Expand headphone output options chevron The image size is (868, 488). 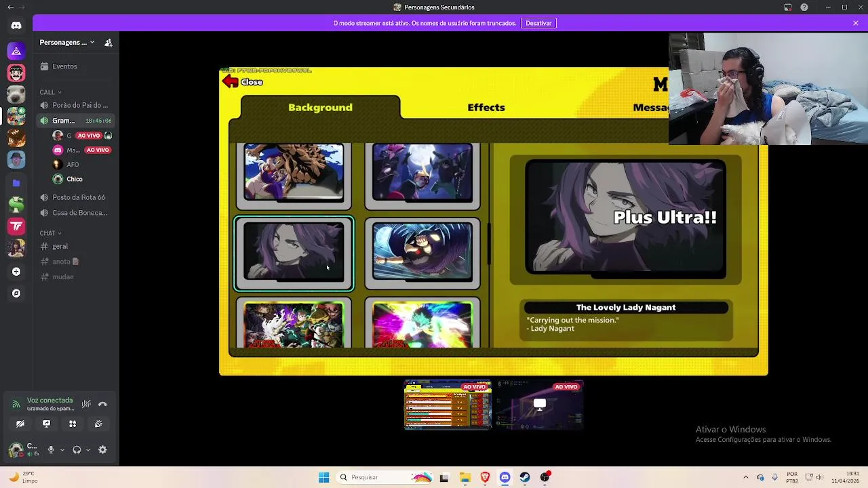coord(87,449)
